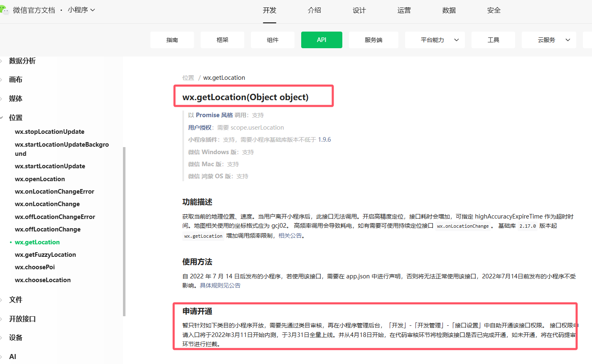Collapse the 位置 sidebar category
This screenshot has width=592, height=364.
point(15,118)
